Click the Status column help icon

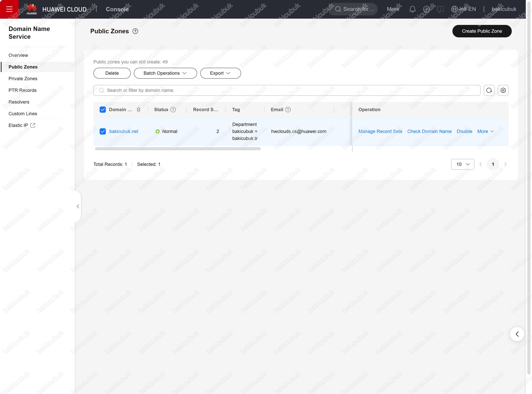tap(173, 110)
